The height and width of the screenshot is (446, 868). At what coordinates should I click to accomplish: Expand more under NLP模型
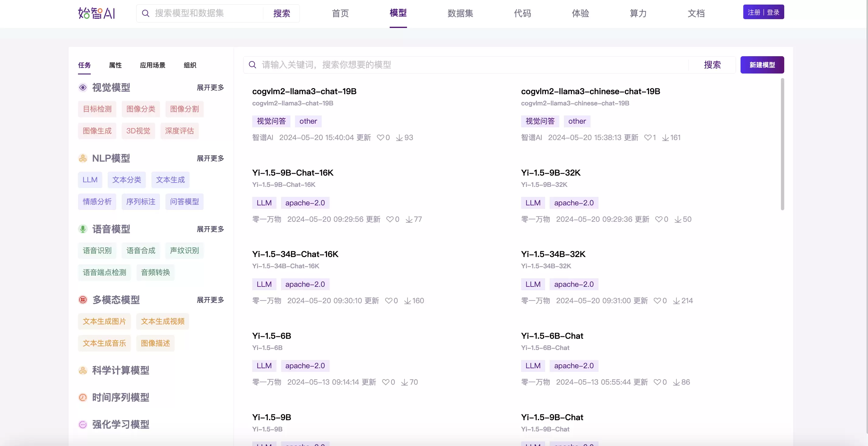[x=210, y=158]
